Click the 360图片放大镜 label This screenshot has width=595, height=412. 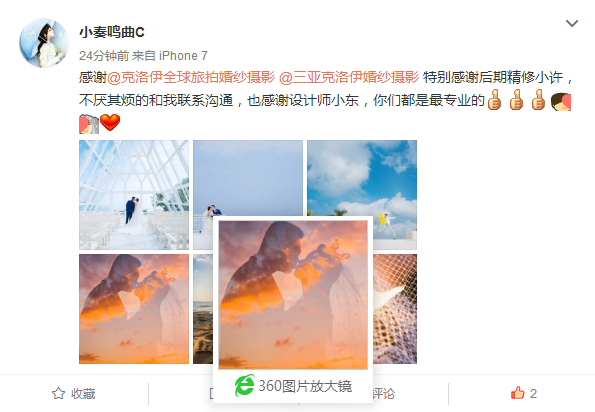pos(305,386)
